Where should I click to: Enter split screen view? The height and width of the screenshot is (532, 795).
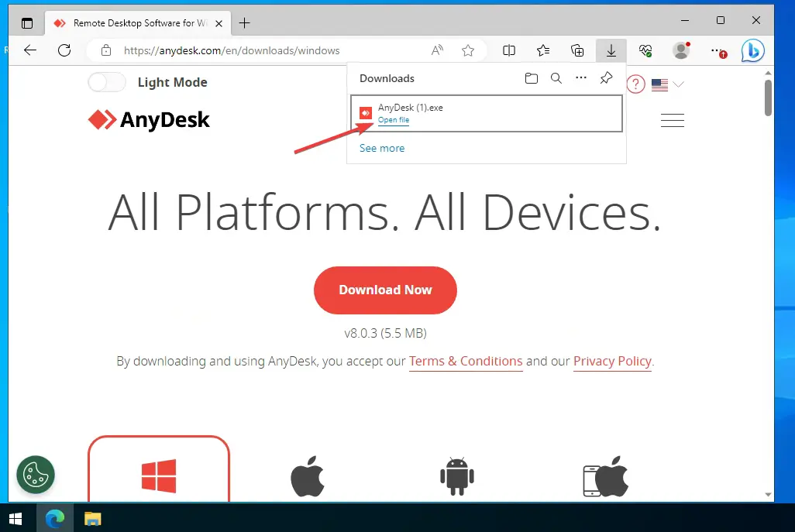click(509, 50)
